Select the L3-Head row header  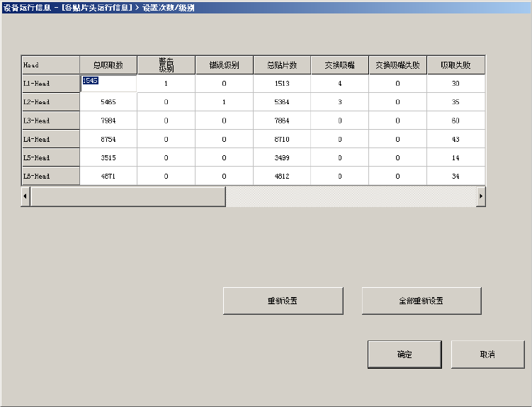[x=50, y=121]
